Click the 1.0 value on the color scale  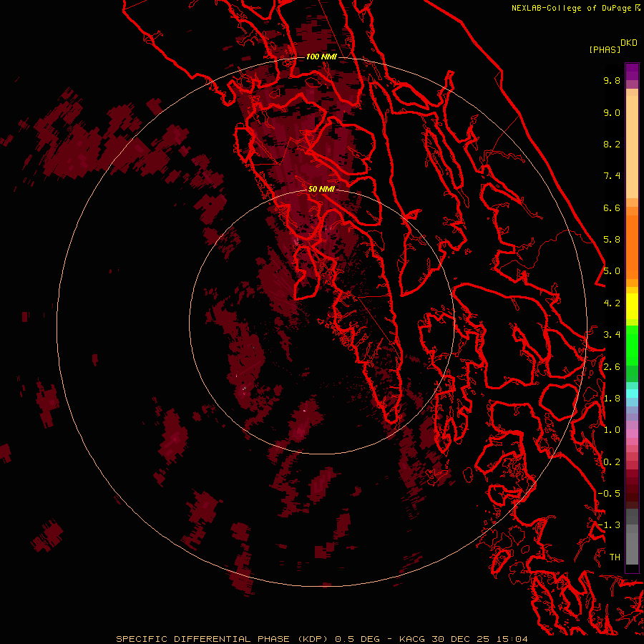click(612, 430)
